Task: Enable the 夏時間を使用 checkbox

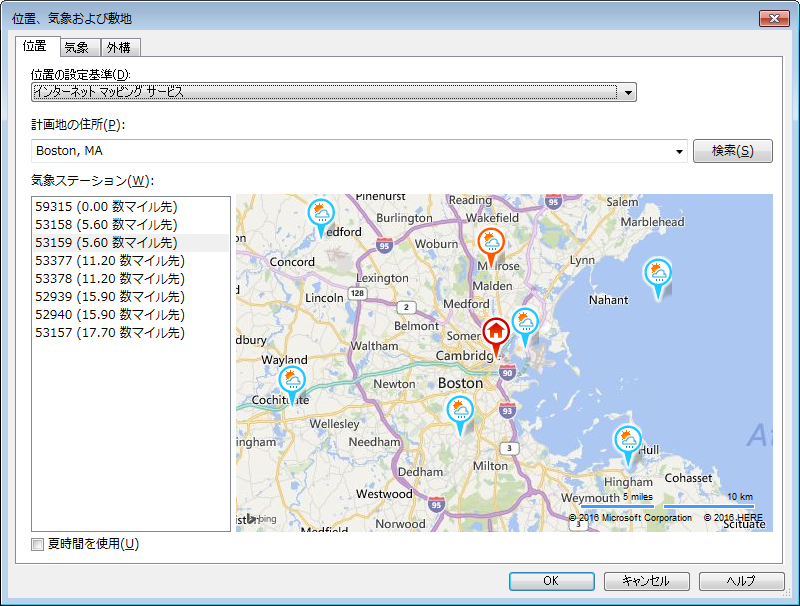Action: point(37,544)
